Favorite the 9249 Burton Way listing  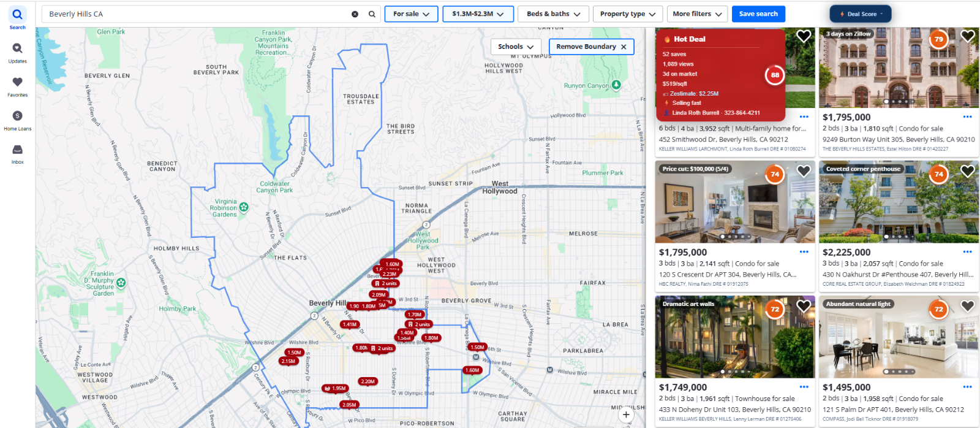pos(968,37)
